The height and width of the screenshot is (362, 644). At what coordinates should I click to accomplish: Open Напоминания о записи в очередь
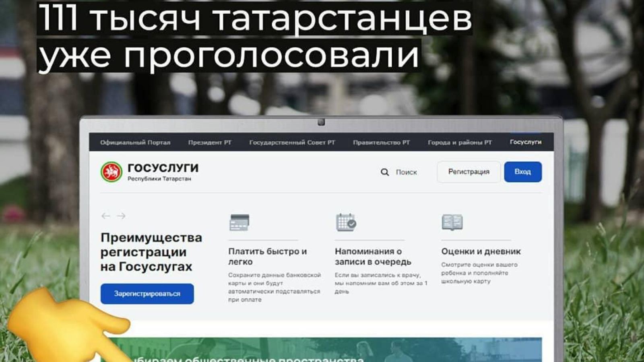coord(373,256)
